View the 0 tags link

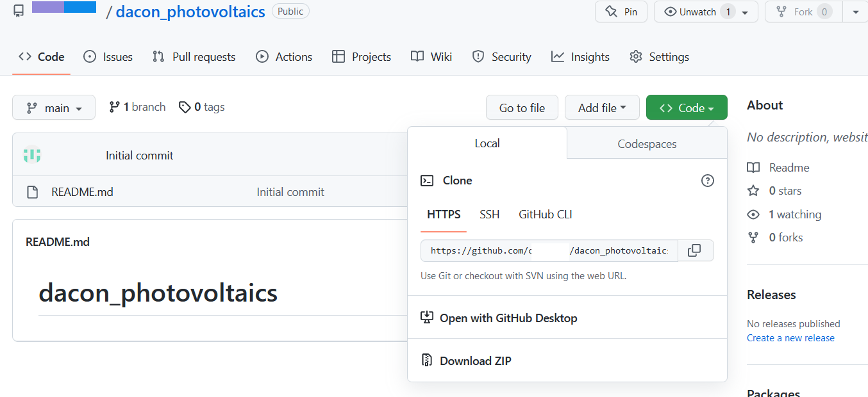pyautogui.click(x=201, y=107)
